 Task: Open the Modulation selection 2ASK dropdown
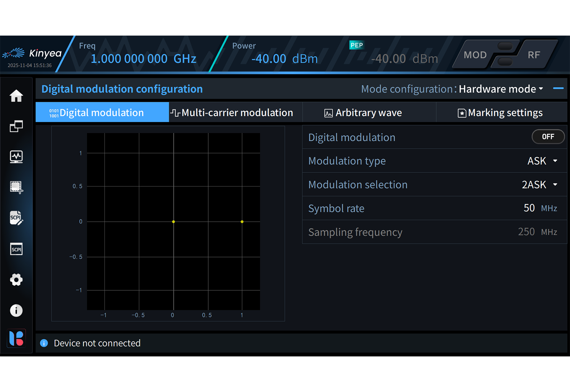pos(540,185)
